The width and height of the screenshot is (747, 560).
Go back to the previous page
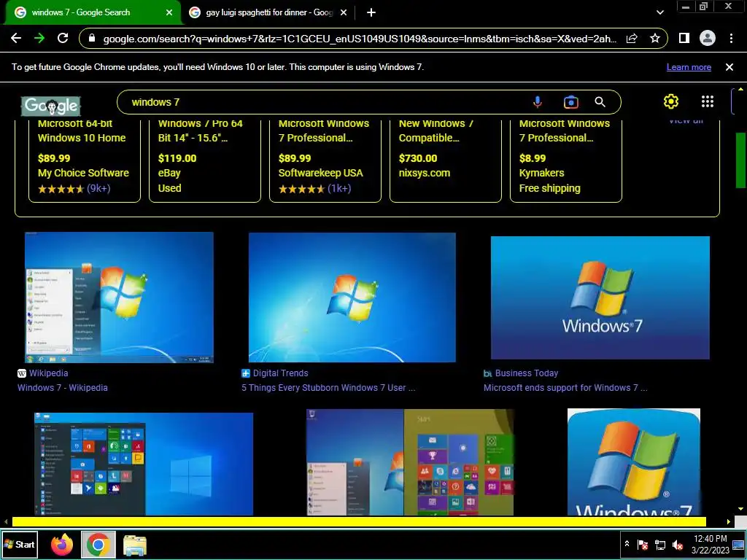[x=16, y=38]
